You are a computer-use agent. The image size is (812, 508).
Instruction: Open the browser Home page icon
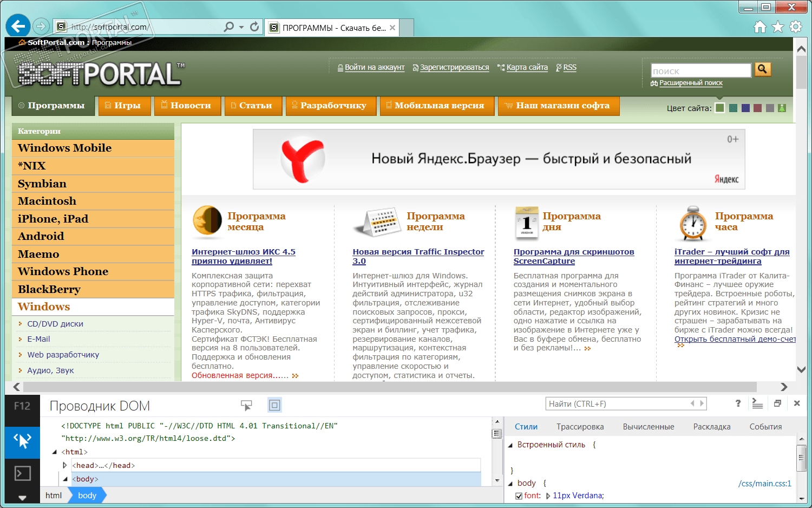point(760,27)
